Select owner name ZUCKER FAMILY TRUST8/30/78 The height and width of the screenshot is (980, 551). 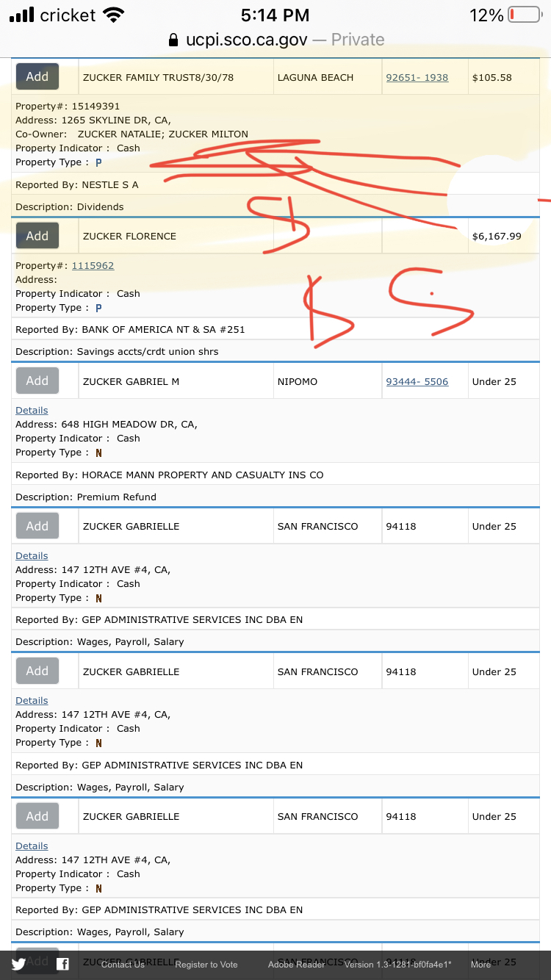click(158, 77)
